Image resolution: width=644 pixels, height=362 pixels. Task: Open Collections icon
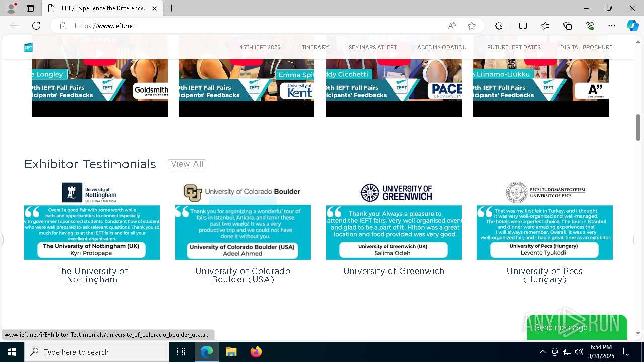(x=568, y=26)
